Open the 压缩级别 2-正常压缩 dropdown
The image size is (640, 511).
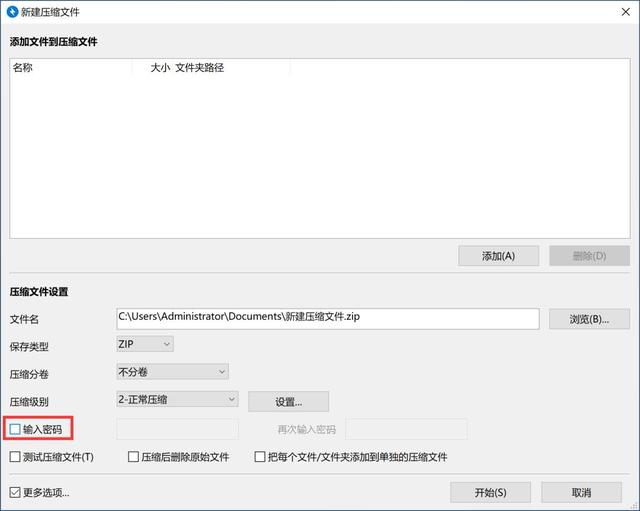177,399
